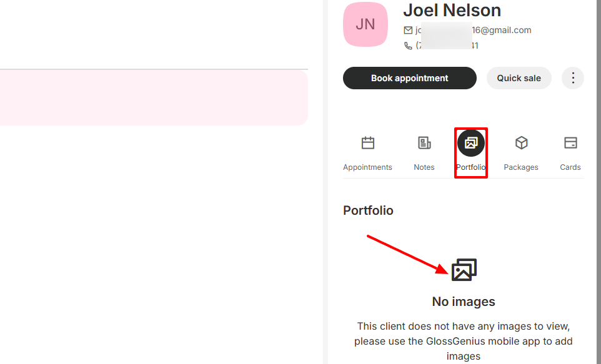Click the phone handset icon
The height and width of the screenshot is (364, 601).
click(409, 46)
